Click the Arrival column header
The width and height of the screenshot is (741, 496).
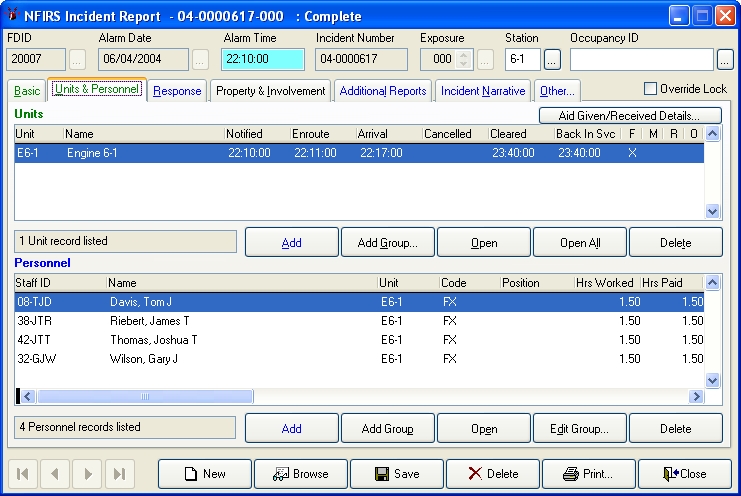389,134
